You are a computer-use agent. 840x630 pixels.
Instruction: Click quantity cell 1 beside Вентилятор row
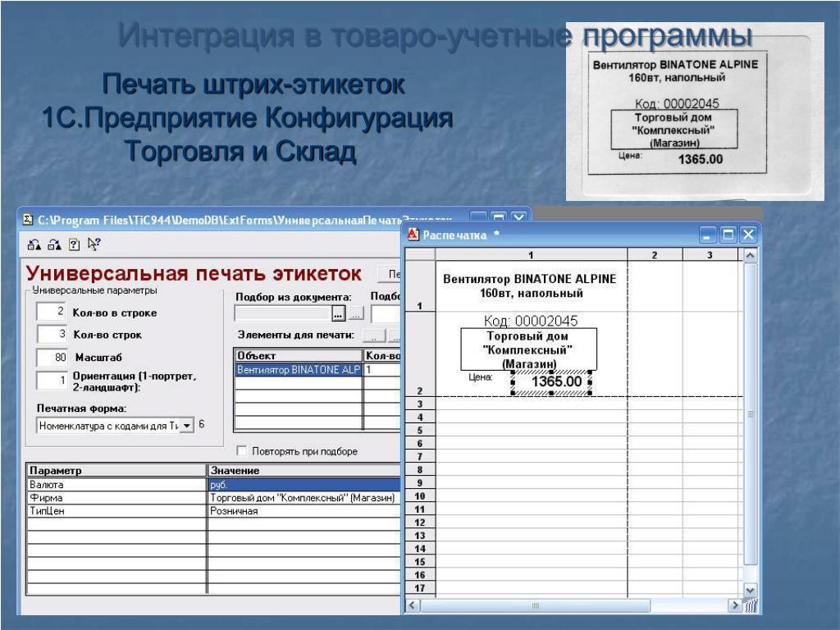click(382, 370)
